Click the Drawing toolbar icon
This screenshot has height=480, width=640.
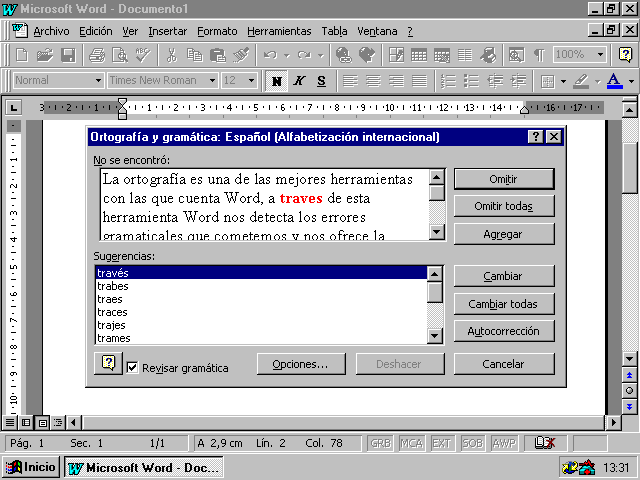click(488, 55)
